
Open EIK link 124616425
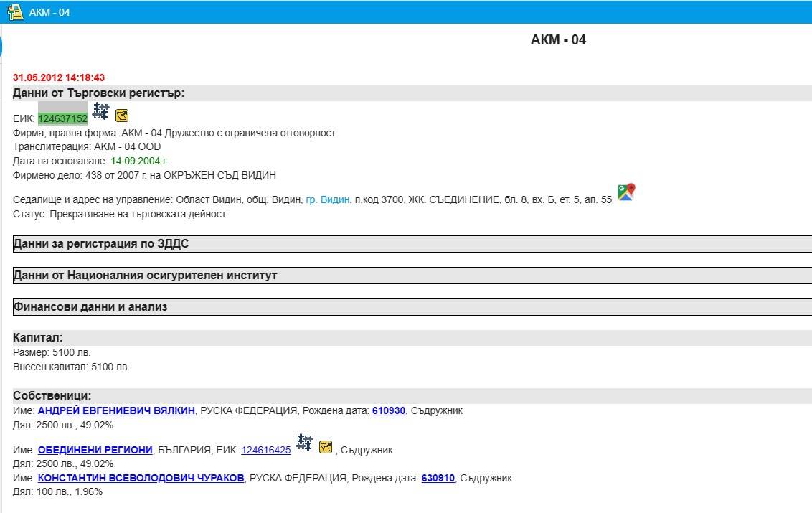[265, 451]
